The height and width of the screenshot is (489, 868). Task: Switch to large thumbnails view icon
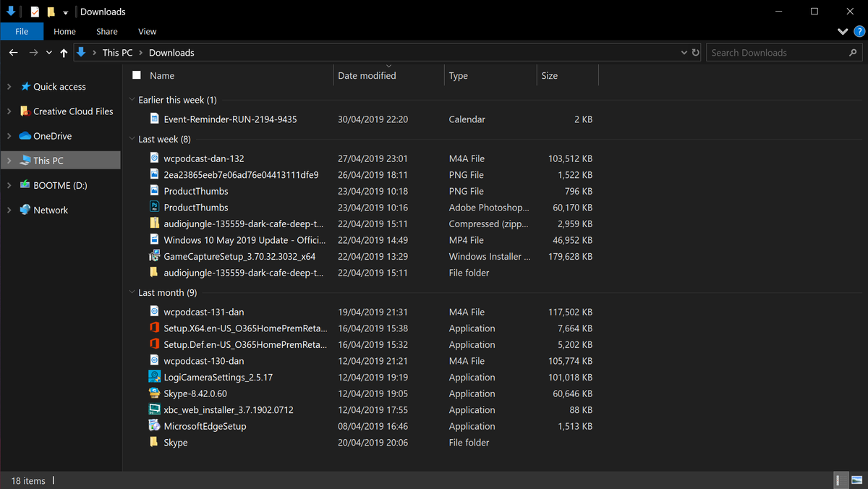pyautogui.click(x=857, y=480)
